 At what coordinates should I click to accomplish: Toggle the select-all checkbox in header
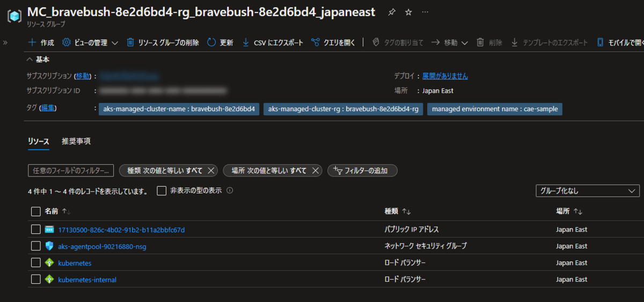pyautogui.click(x=36, y=211)
